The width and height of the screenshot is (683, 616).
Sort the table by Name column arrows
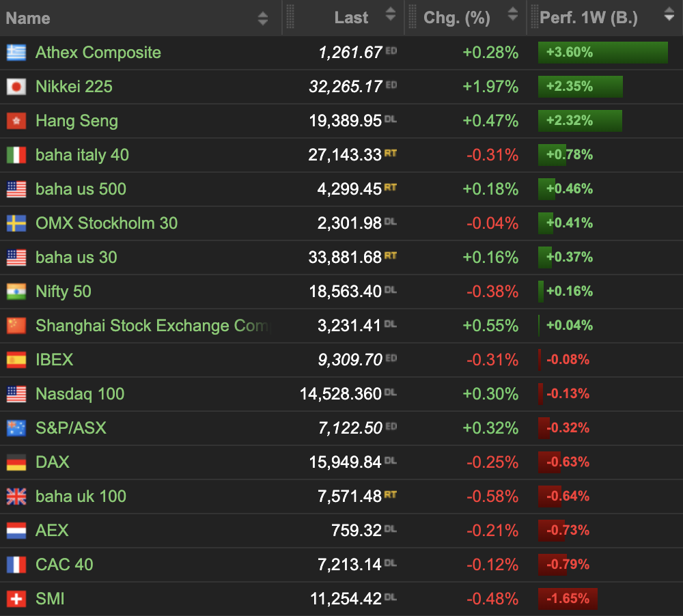coord(263,18)
